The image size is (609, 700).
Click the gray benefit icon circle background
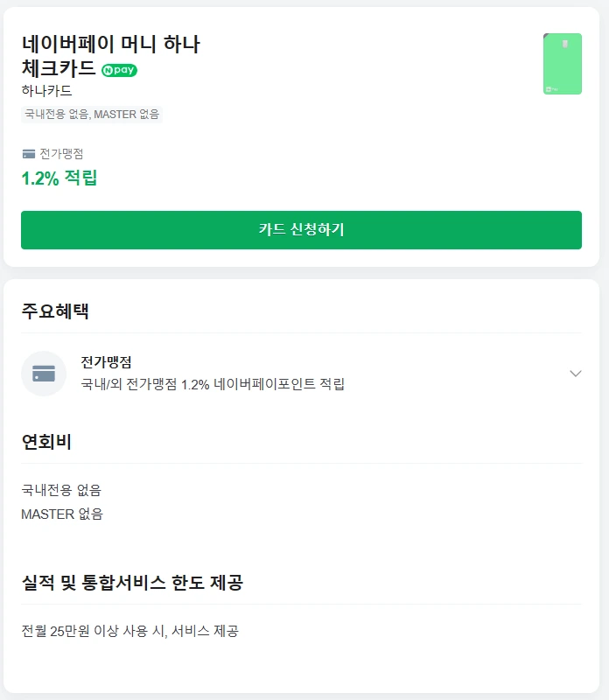(43, 373)
